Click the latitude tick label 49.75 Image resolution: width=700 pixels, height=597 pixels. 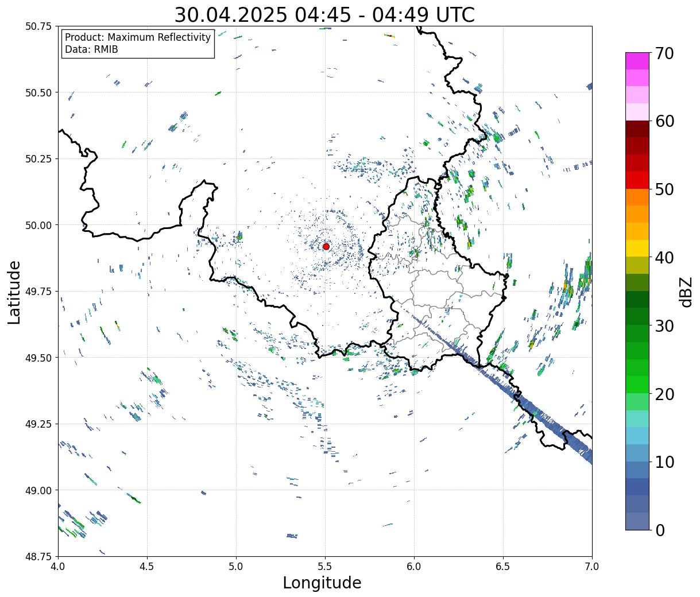pyautogui.click(x=38, y=292)
